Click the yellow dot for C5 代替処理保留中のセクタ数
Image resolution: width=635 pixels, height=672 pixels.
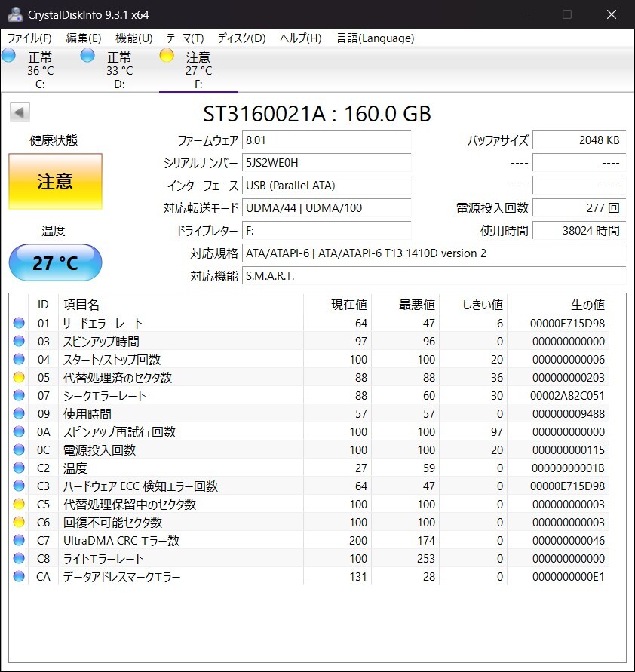[19, 504]
